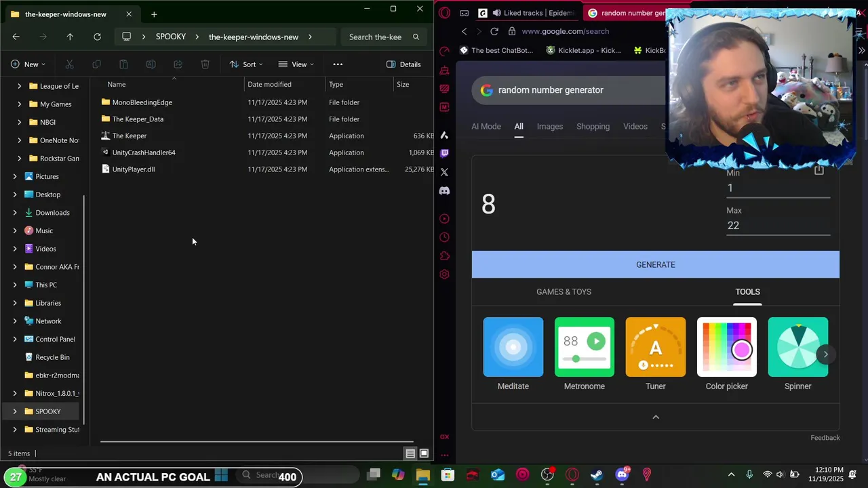Reload the Google search page
This screenshot has width=868, height=488.
tap(494, 31)
